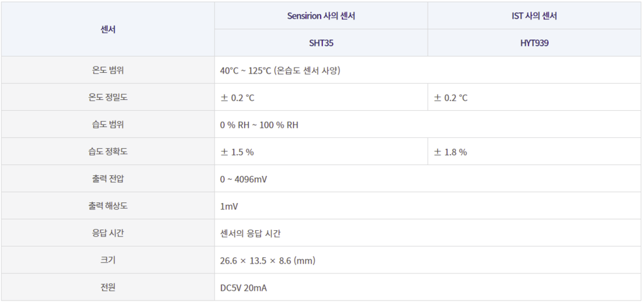Select the 0 % RH ~ 100 % RH value
Image resolution: width=644 pixels, height=303 pixels.
pos(259,125)
